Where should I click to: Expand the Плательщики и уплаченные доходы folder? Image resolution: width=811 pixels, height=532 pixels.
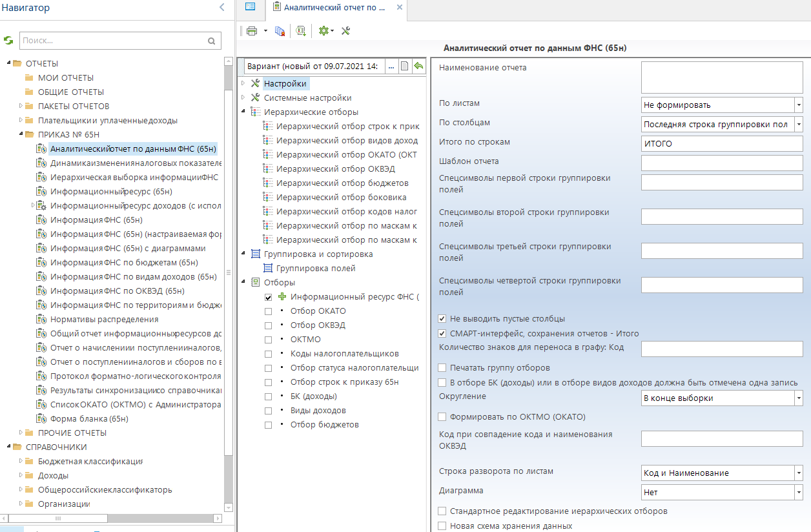pos(20,120)
